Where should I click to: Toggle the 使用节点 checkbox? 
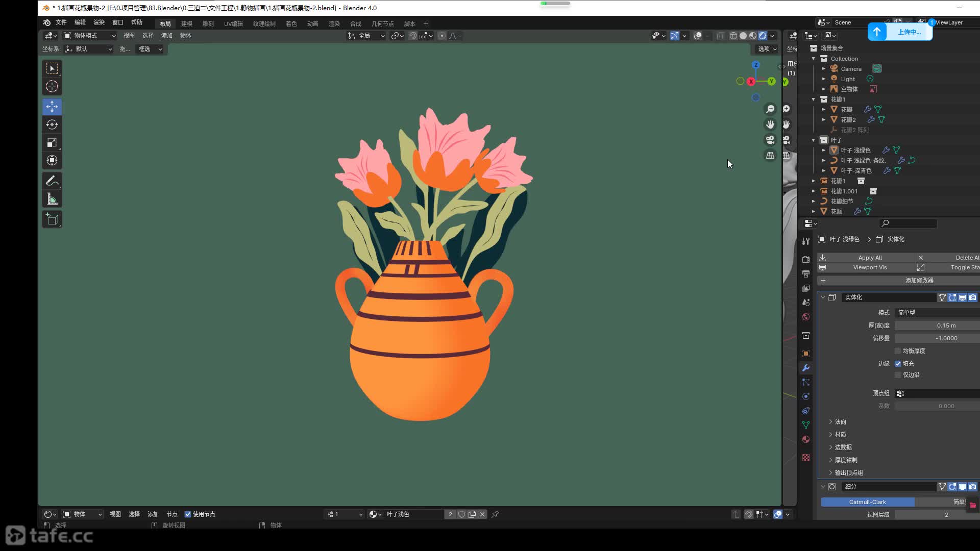[x=188, y=514]
